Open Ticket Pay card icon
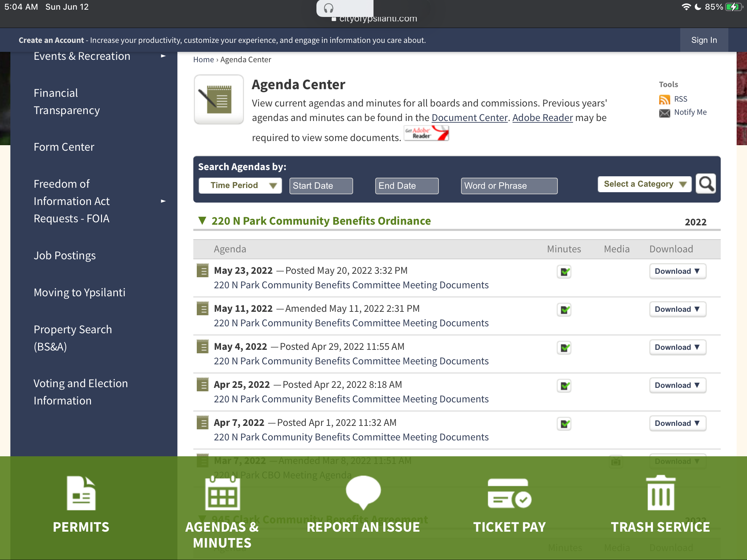This screenshot has width=747, height=560. click(x=509, y=494)
